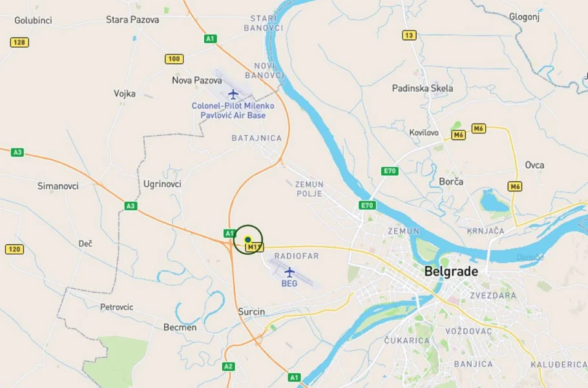Select the Surcin town label
The image size is (588, 388).
coord(251,312)
